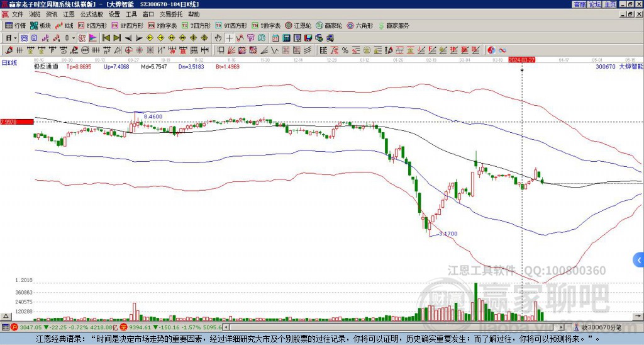Click the blue side-panel collapse chevron
The image size is (644, 345).
639,260
